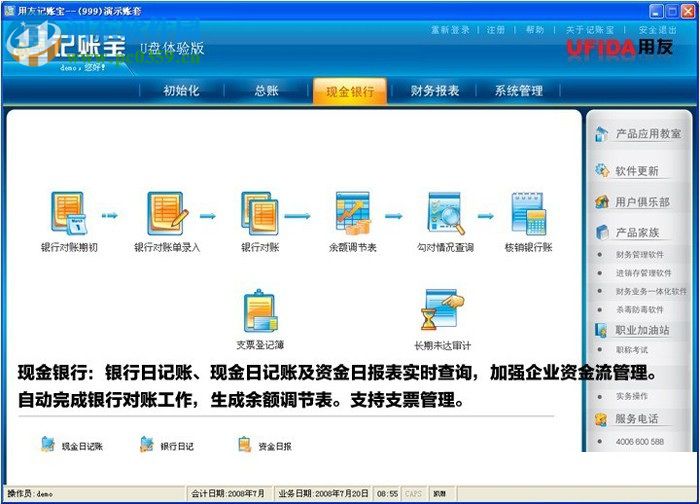Open the 实务操作 sidebar link
This screenshot has height=504, width=700.
click(632, 396)
